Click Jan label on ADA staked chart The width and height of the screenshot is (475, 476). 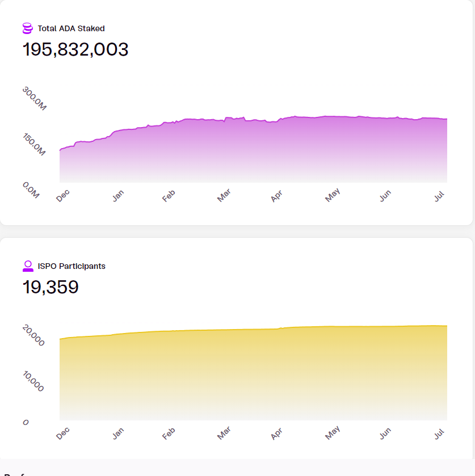pos(118,196)
